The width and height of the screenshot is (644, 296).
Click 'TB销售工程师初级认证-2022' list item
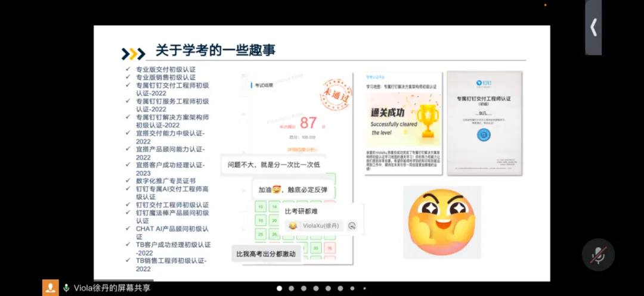[171, 264]
